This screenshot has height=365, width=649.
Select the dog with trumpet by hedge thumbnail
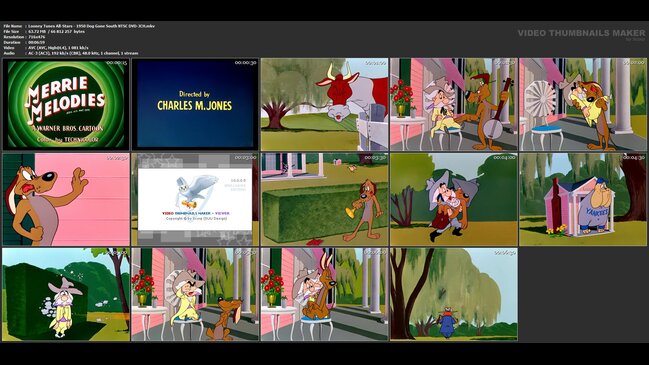(x=324, y=199)
